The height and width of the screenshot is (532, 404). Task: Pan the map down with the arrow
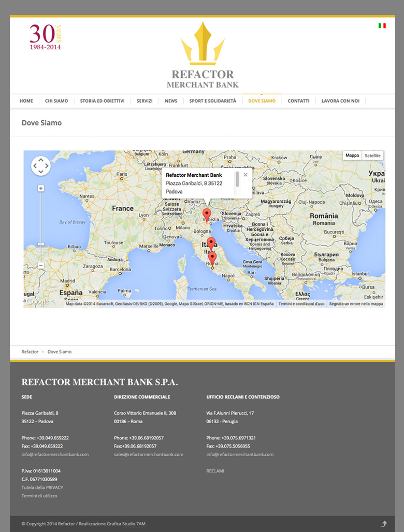click(x=41, y=172)
